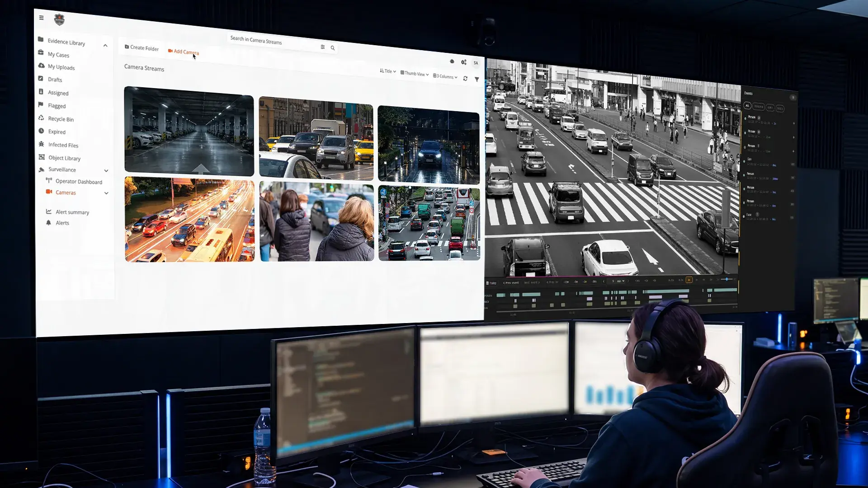Select the ALL events filter chip
The height and width of the screenshot is (488, 868).
(x=747, y=106)
